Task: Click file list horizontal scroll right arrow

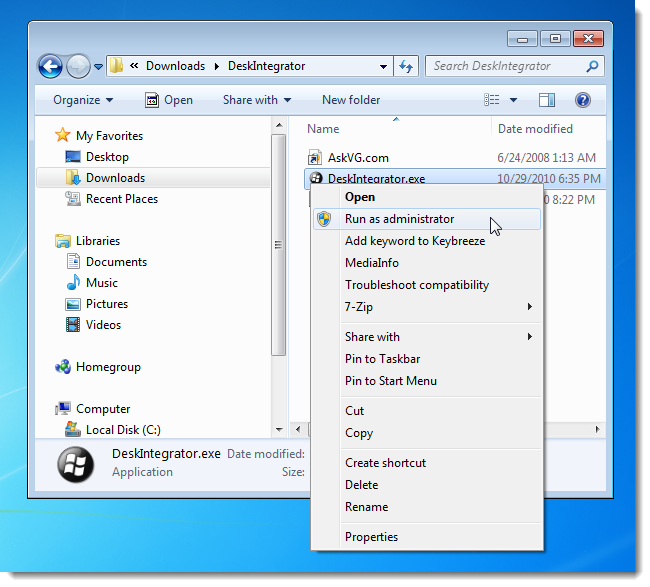Action: tap(597, 429)
